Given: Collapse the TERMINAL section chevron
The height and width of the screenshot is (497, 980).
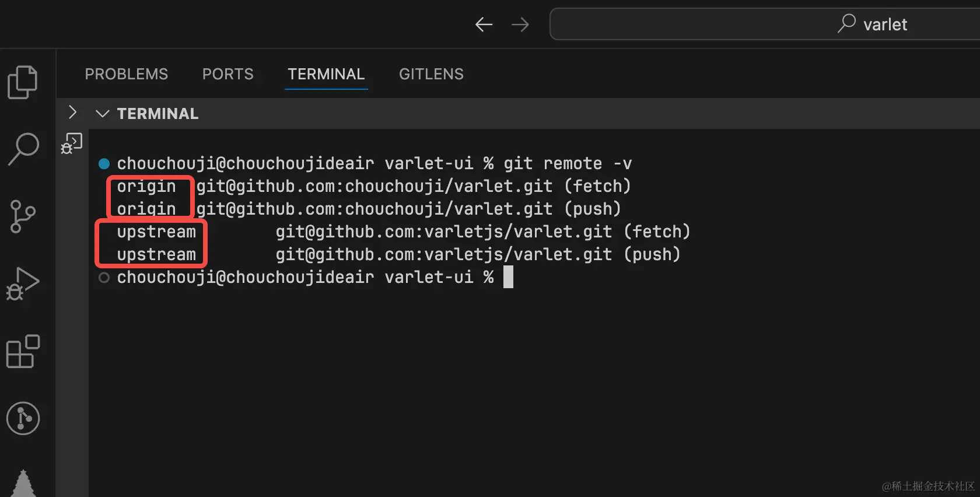Looking at the screenshot, I should tap(103, 114).
